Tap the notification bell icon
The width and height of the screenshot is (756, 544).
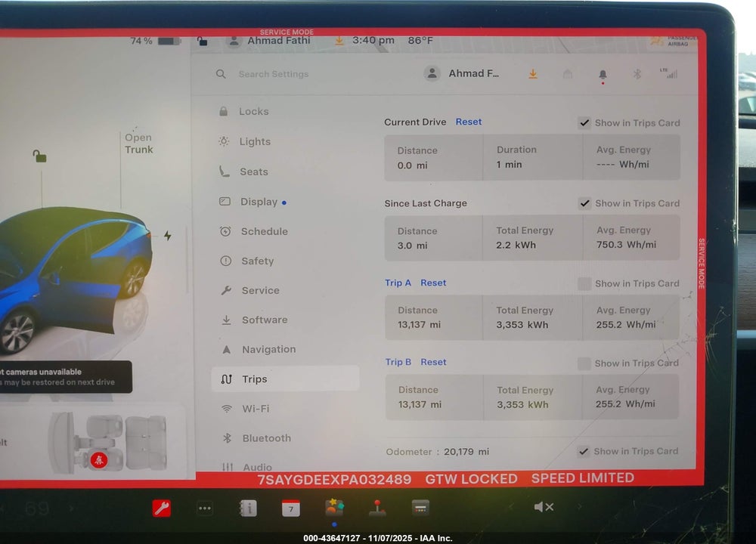[603, 75]
